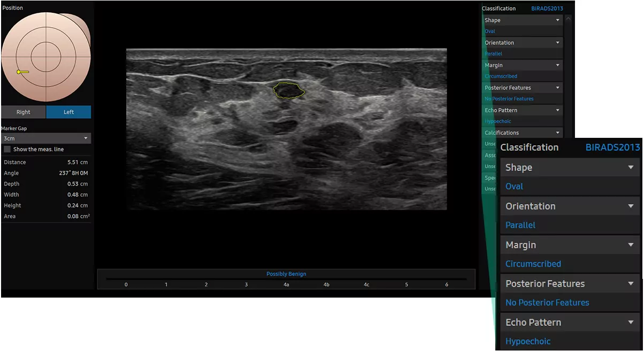The image size is (644, 351).
Task: Set BI-RADS scale to 4a
Action: click(x=286, y=285)
